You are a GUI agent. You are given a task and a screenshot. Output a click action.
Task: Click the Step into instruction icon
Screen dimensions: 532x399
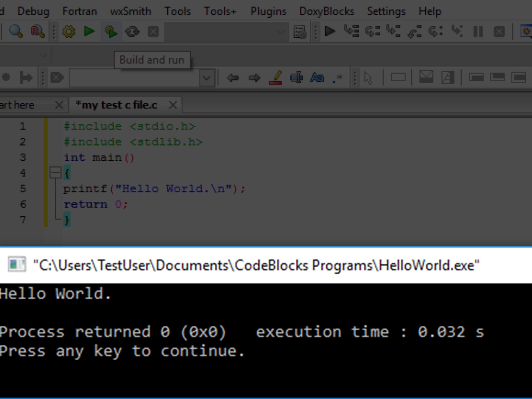point(457,31)
